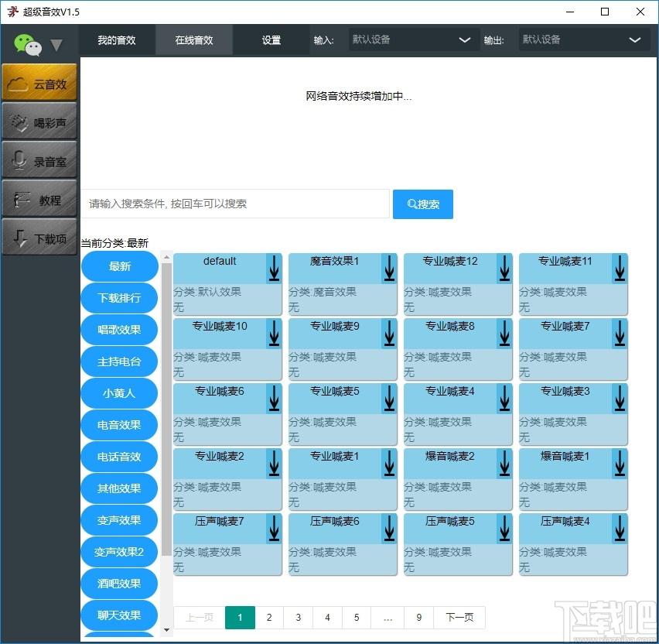
Task: Download 压声喊麦5 preset
Action: (504, 529)
